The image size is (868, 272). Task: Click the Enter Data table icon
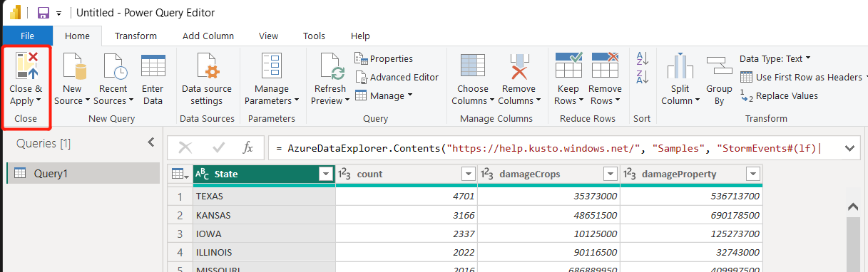153,66
